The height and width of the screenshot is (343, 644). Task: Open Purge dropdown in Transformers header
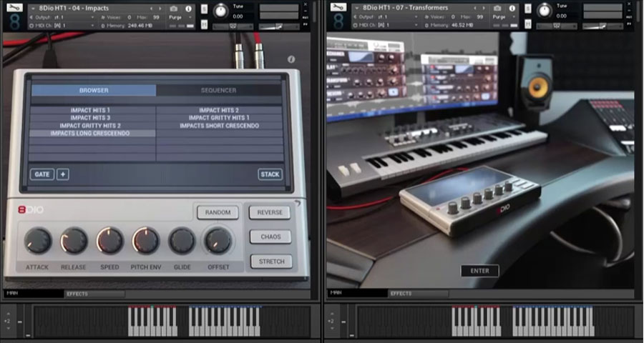click(504, 18)
